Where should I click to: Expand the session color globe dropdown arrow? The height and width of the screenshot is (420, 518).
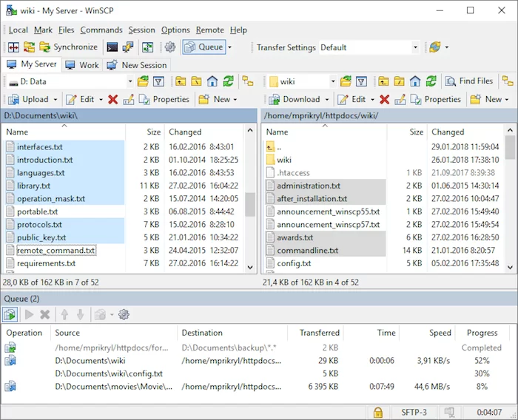[x=447, y=47]
